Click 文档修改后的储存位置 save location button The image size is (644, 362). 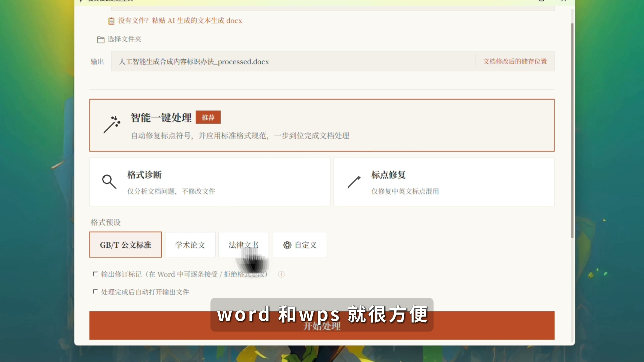point(515,61)
